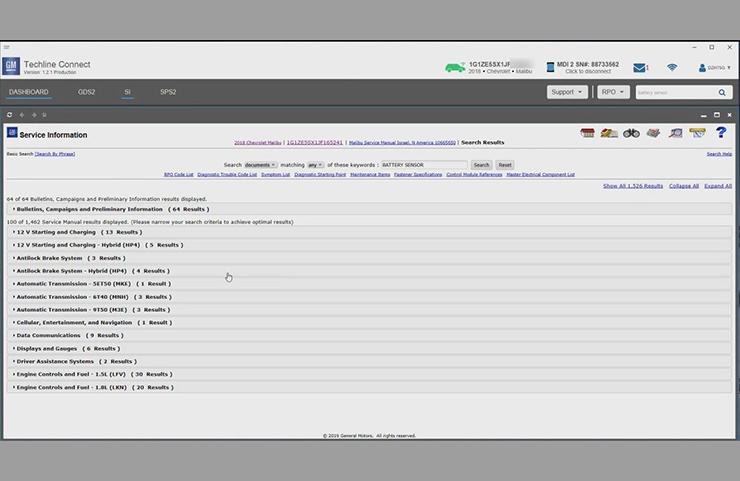
Task: Open the RPO Code List link
Action: click(178, 175)
